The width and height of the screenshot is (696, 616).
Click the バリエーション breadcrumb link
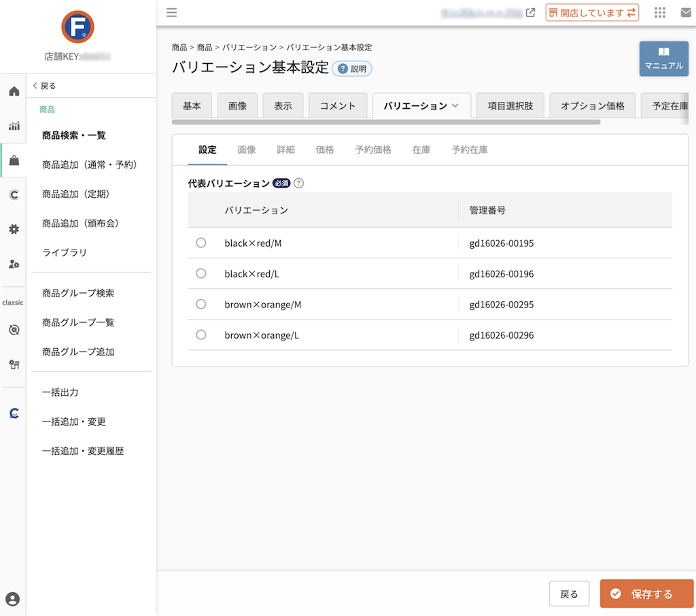pyautogui.click(x=249, y=47)
